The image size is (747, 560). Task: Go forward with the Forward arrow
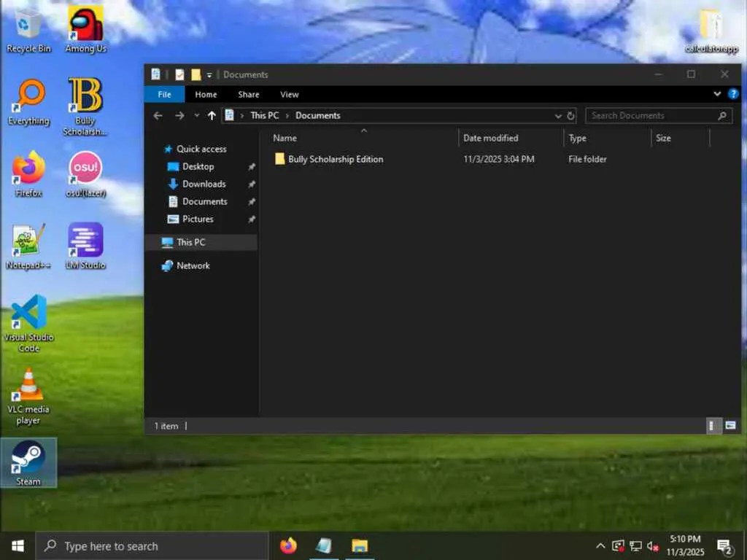[179, 116]
